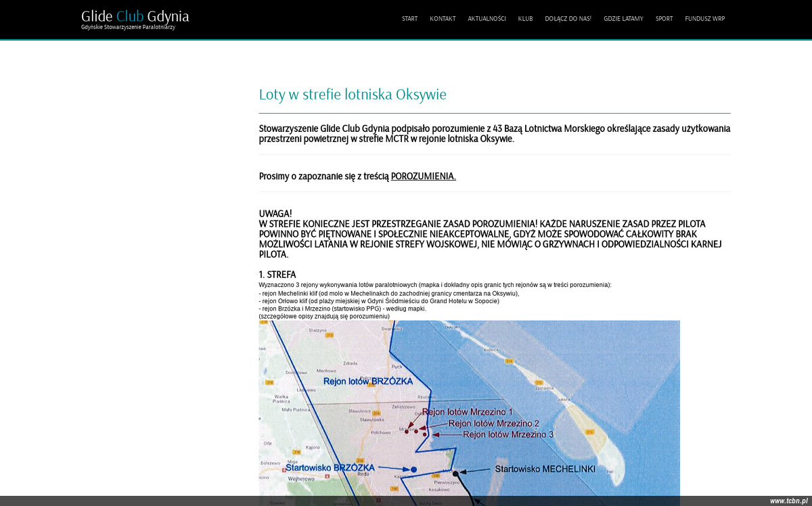The height and width of the screenshot is (506, 812).
Task: Click the 'rejon Mechelinki klif' list line
Action: coord(389,294)
